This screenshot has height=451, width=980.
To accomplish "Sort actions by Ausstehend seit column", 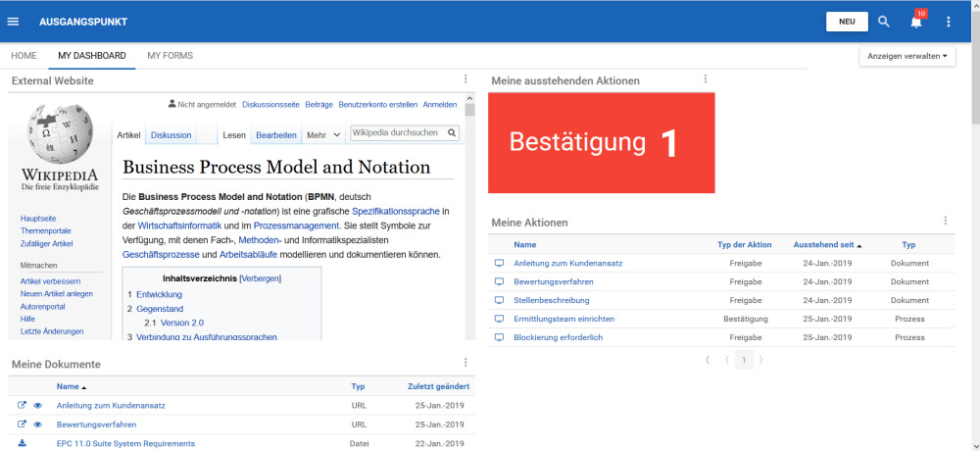I will click(x=827, y=244).
